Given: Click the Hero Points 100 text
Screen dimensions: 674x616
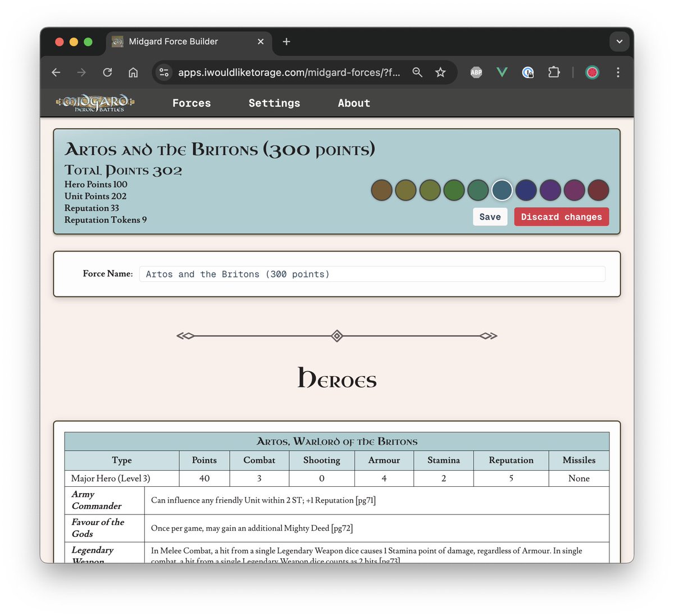Looking at the screenshot, I should tap(96, 184).
